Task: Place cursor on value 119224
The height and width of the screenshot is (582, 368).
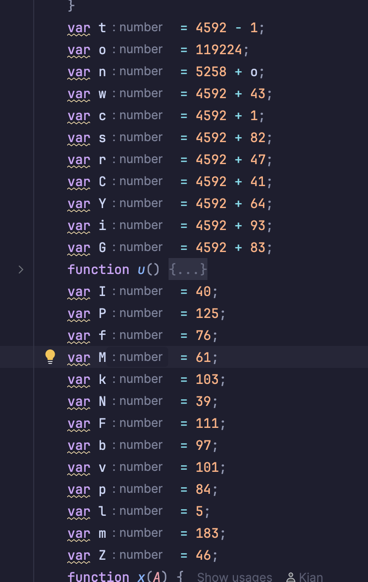Action: tap(219, 50)
